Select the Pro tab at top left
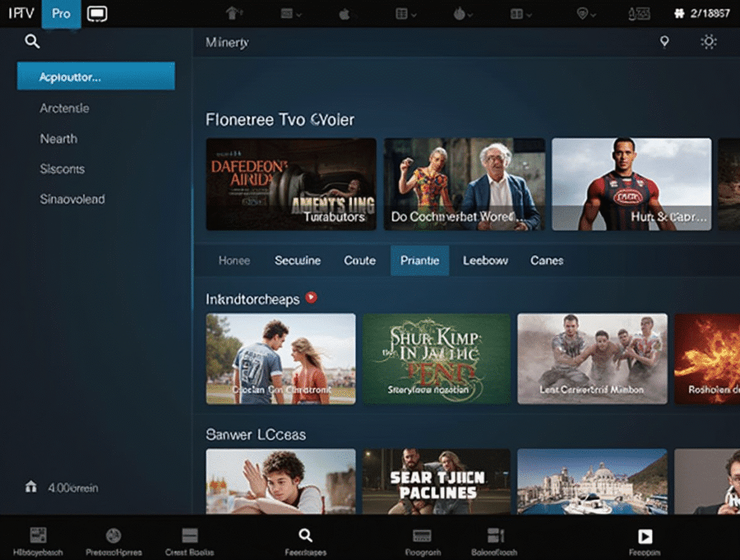740x560 pixels. point(61,14)
